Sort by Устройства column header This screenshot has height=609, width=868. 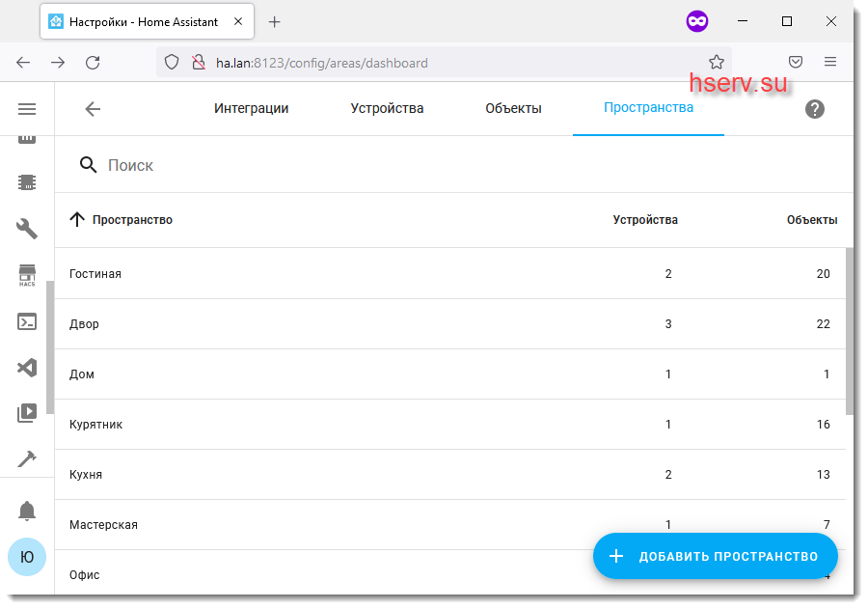645,220
